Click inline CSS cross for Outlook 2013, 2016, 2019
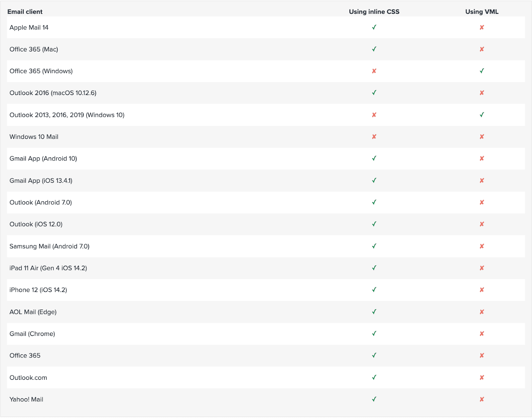The height and width of the screenshot is (418, 532). (x=374, y=115)
